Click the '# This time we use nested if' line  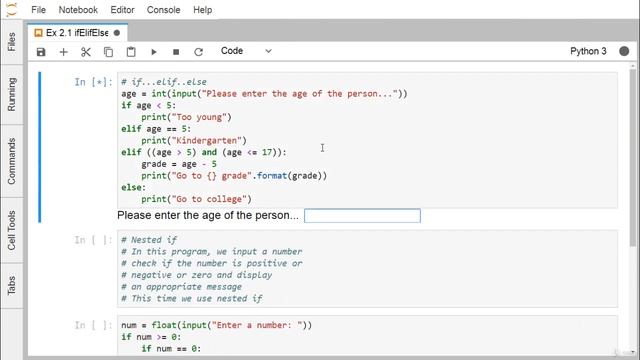click(x=191, y=298)
